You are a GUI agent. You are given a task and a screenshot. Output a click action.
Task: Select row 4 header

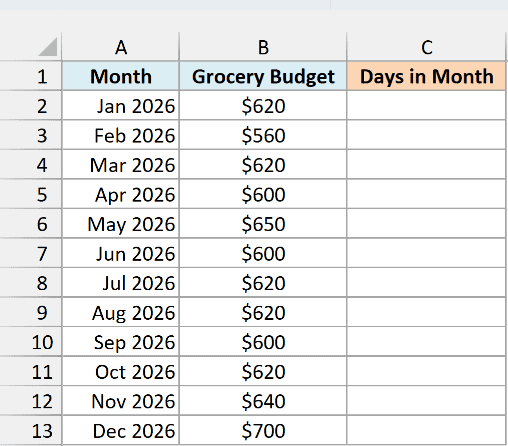[31, 164]
